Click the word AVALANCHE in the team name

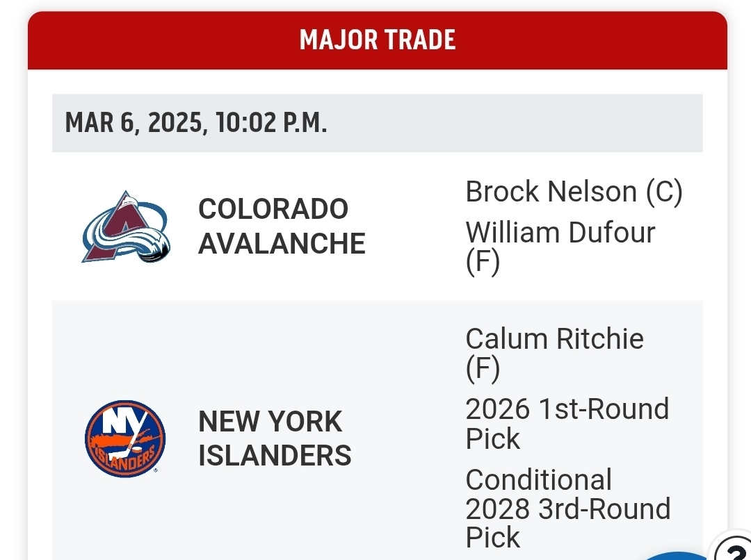pyautogui.click(x=282, y=244)
